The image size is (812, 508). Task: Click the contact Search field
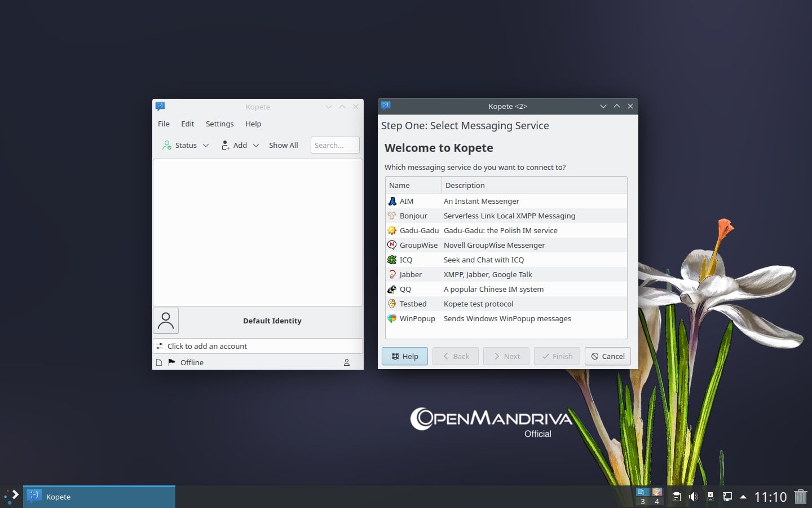[334, 145]
